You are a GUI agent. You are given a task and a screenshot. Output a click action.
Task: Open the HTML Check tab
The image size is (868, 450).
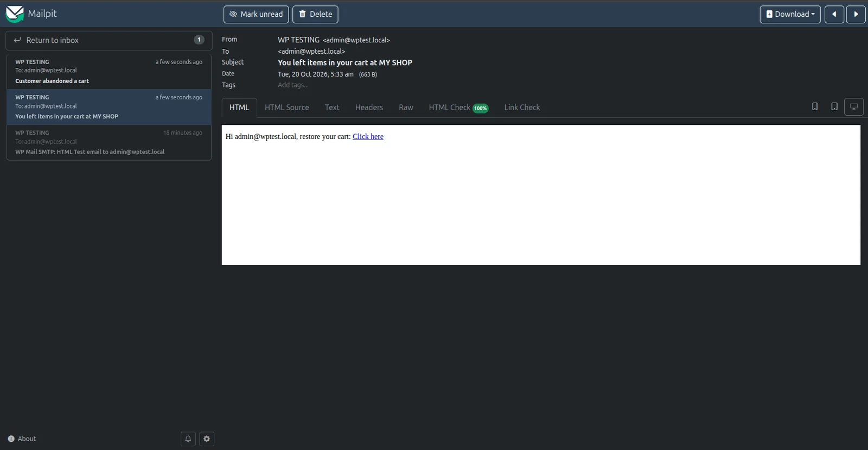[x=458, y=107]
